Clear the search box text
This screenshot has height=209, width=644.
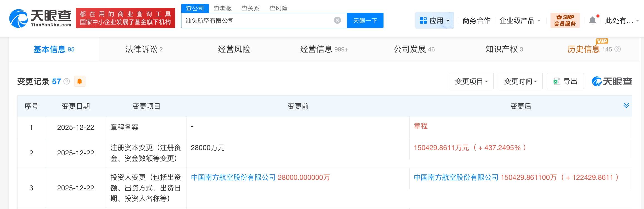pyautogui.click(x=337, y=20)
